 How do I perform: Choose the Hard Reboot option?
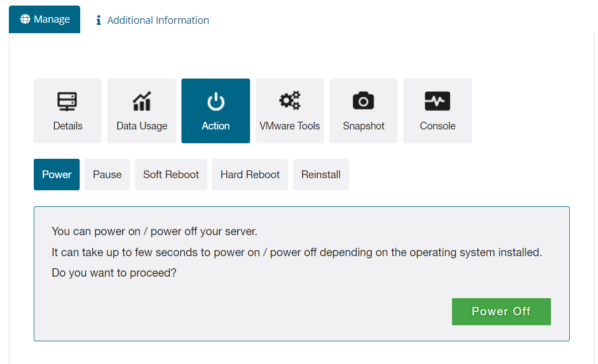250,174
